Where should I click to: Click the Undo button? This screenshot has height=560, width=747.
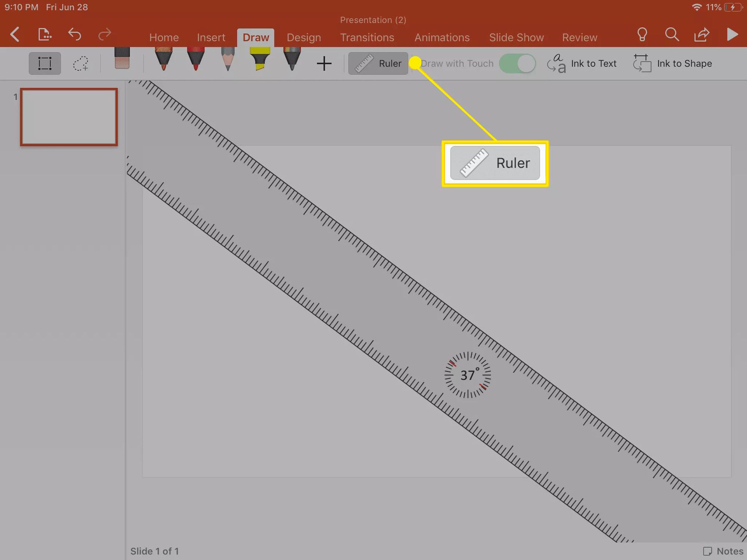(75, 34)
